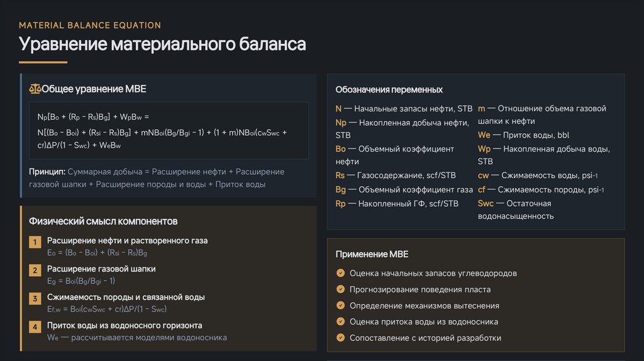Click the orange Np variable label

(341, 122)
